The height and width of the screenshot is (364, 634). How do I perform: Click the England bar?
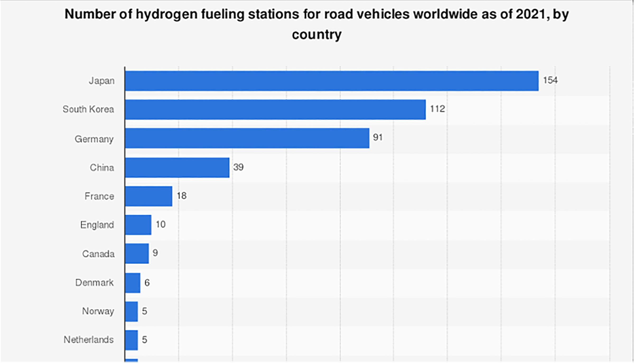[x=138, y=225]
